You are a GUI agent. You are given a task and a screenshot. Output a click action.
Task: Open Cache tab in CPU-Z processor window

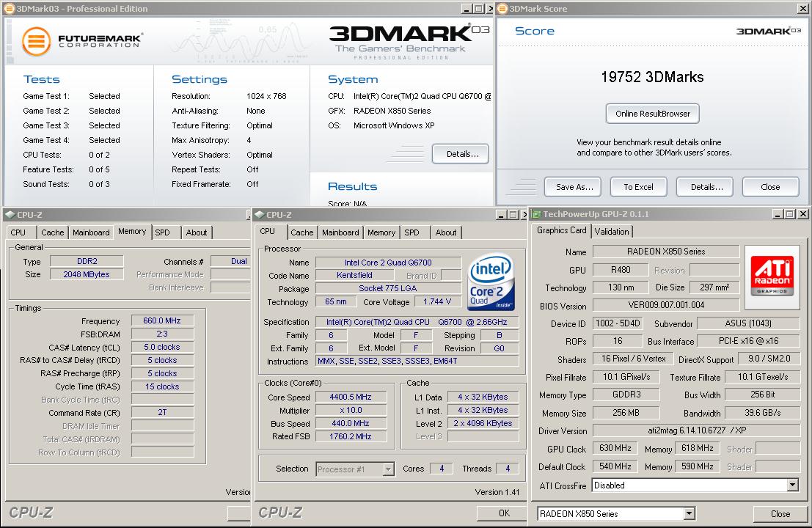[x=302, y=232]
